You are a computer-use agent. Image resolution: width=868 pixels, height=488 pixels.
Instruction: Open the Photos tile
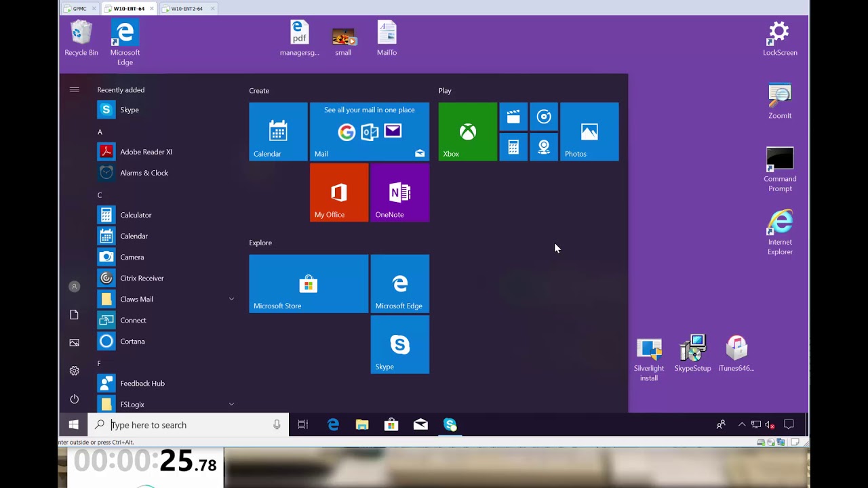[589, 131]
